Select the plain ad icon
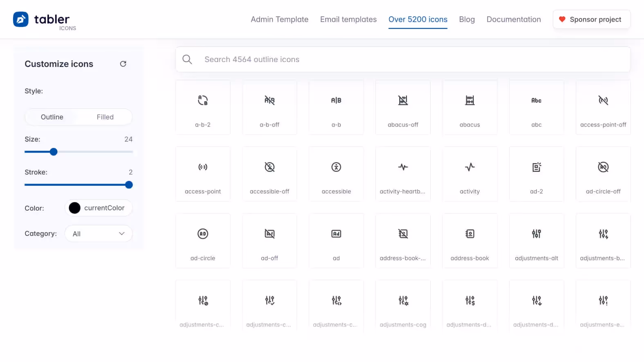The image size is (644, 362). [x=336, y=241]
